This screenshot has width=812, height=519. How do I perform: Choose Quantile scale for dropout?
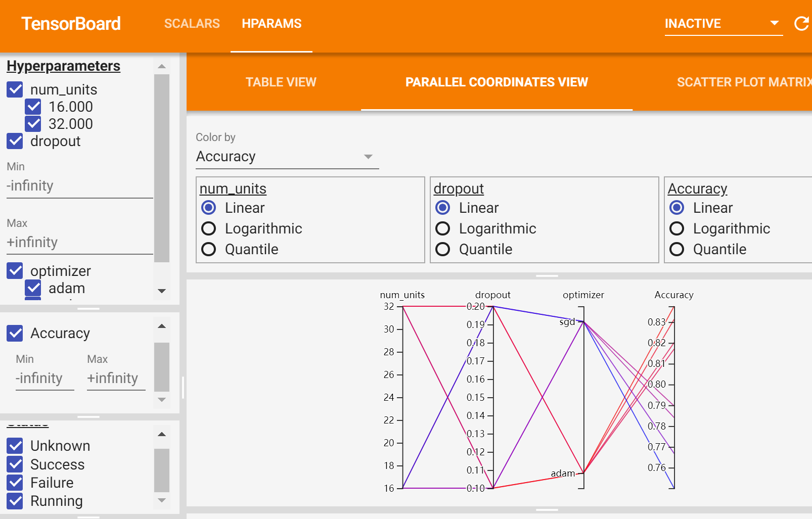[443, 250]
